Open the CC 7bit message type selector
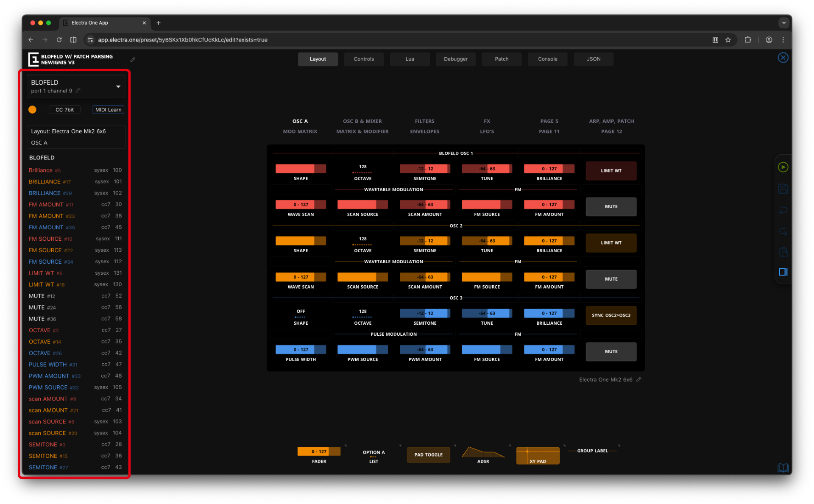814x504 pixels. pos(64,110)
